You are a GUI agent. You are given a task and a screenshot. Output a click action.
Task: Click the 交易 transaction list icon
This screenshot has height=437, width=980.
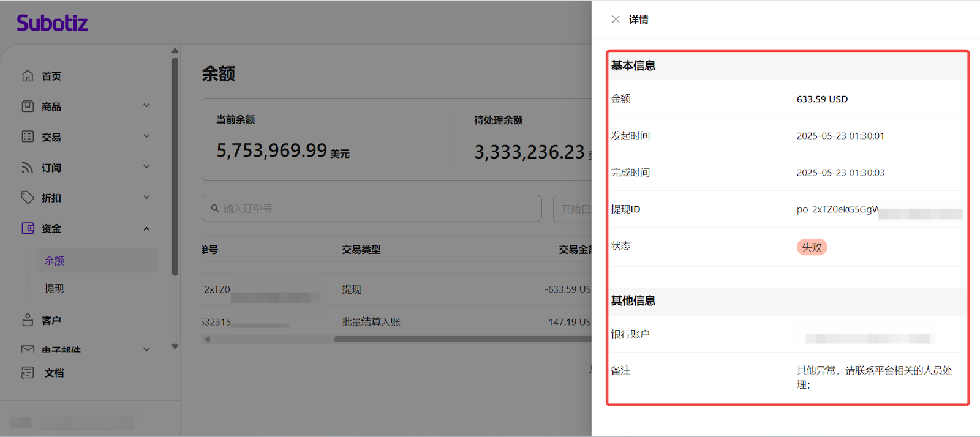point(28,136)
